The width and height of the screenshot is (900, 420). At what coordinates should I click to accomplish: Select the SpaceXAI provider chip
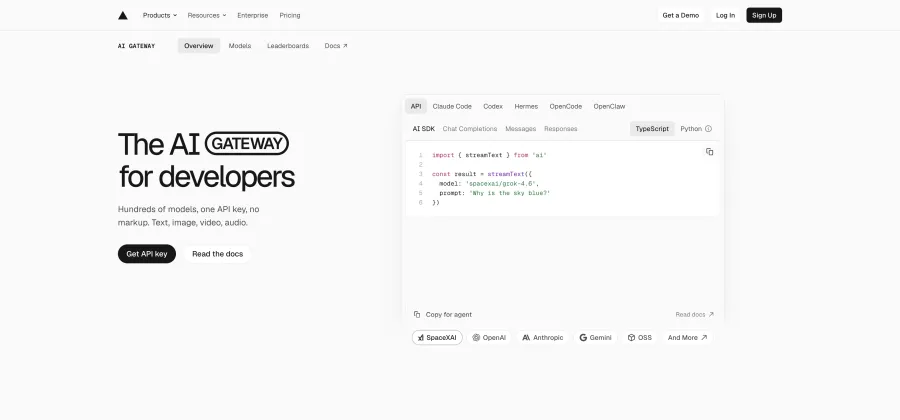[x=437, y=337]
